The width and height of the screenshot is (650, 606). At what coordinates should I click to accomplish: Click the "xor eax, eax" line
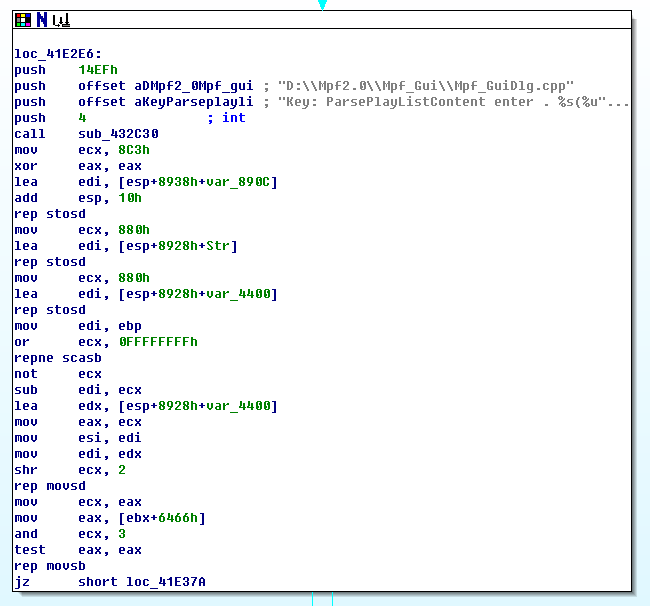[x=78, y=166]
